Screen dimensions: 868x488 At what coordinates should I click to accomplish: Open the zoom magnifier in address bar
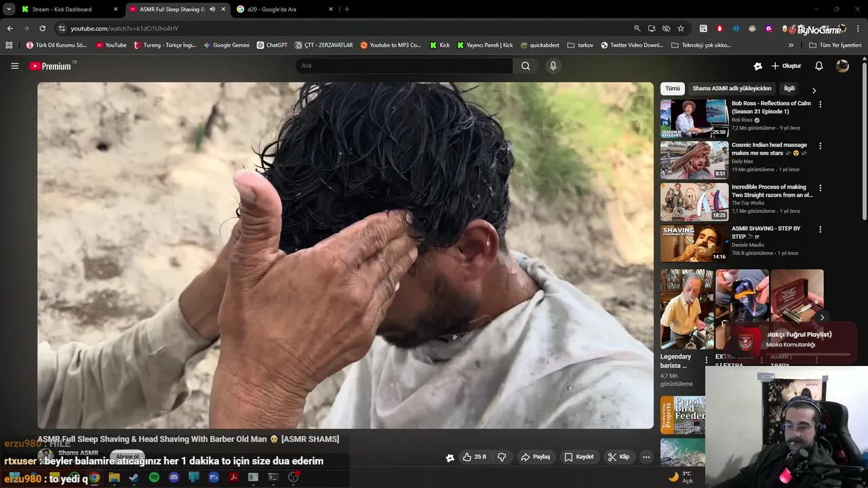click(637, 28)
